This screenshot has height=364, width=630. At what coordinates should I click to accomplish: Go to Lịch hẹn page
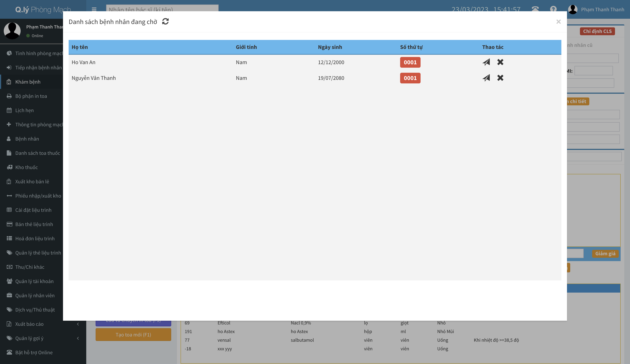click(x=31, y=110)
